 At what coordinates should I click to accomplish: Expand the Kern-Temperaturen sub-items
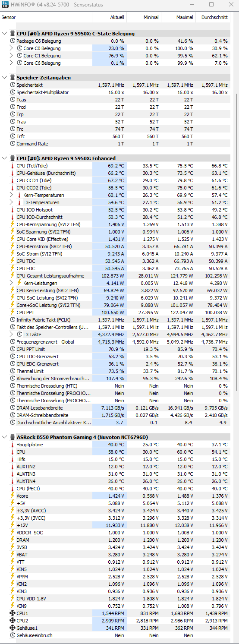tap(12, 195)
